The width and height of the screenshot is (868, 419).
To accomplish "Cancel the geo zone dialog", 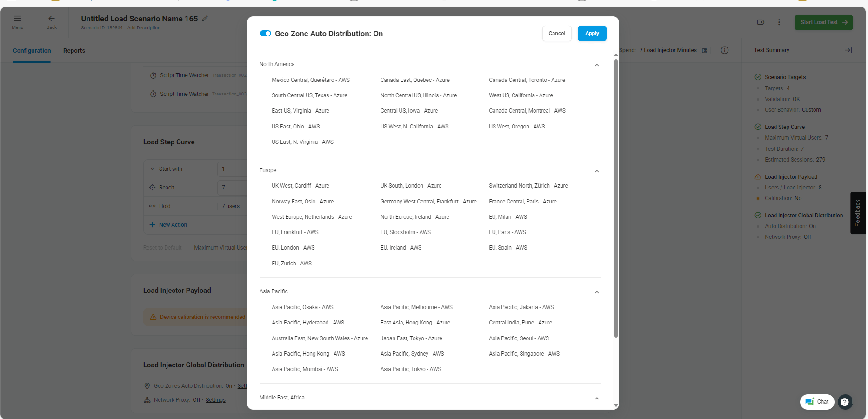I will point(556,34).
